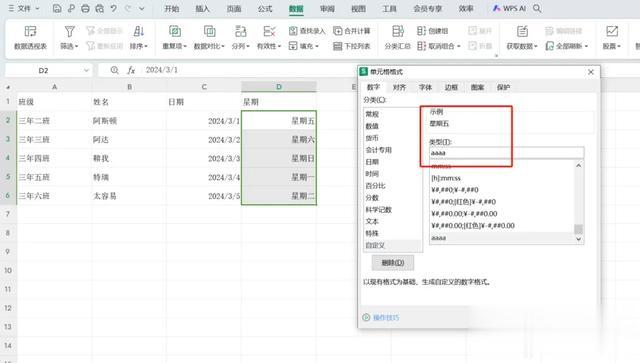The image size is (640, 363).
Task: Open the Name Box dropdown showing D2
Action: (86, 70)
